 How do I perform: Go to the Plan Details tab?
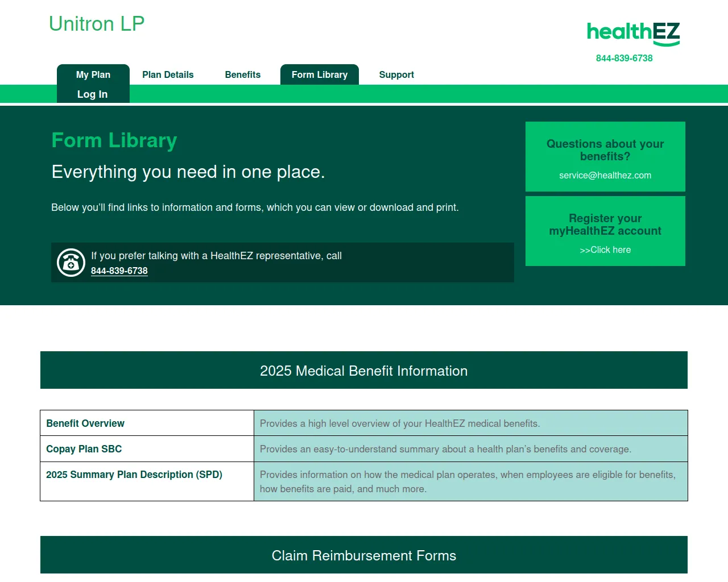168,74
